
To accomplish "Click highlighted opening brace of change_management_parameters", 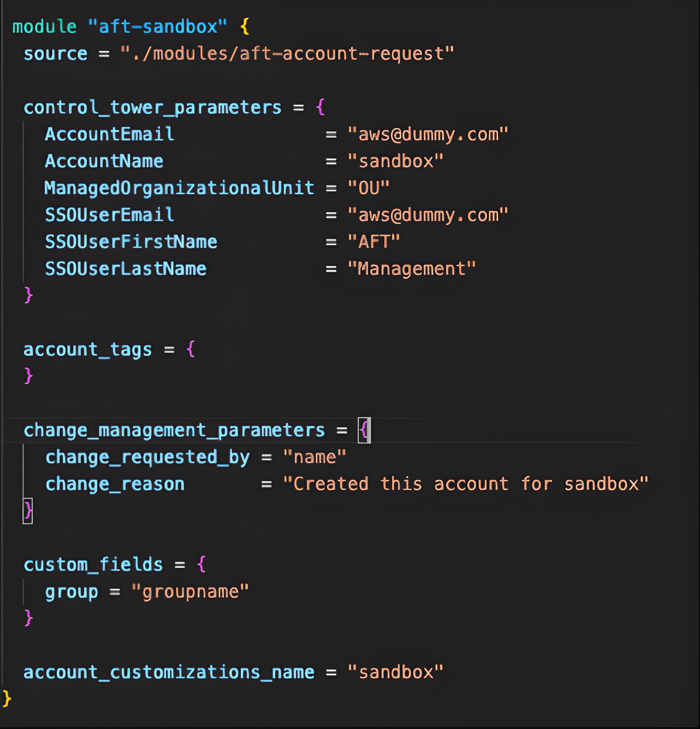I will 364,430.
